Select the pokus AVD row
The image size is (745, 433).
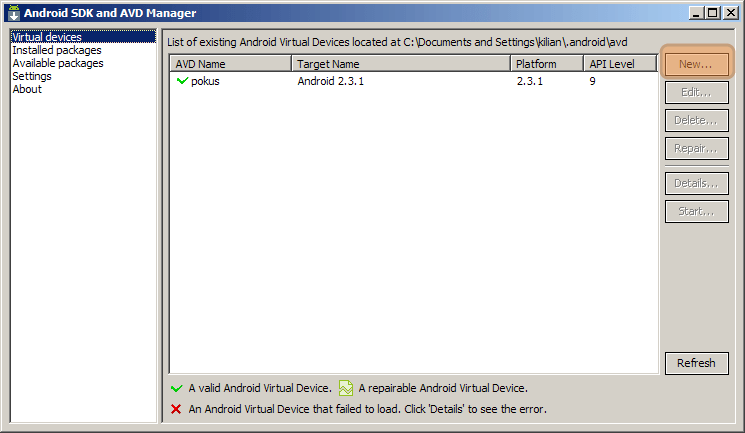[414, 81]
